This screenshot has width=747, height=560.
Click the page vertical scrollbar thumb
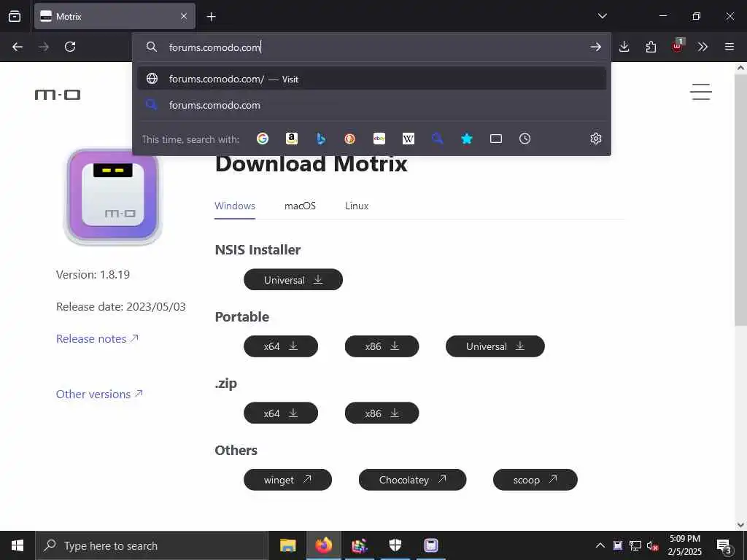click(740, 200)
